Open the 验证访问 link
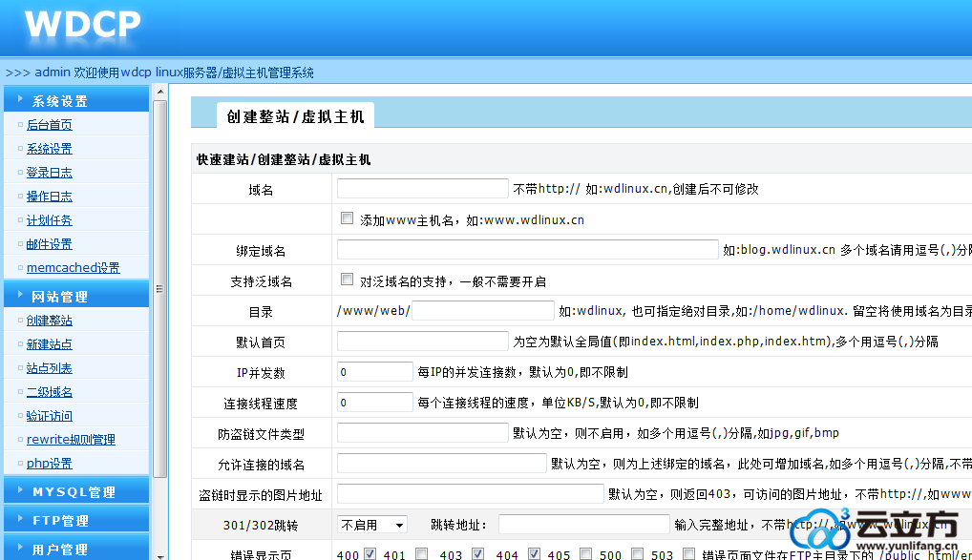The width and height of the screenshot is (972, 560). pyautogui.click(x=49, y=416)
